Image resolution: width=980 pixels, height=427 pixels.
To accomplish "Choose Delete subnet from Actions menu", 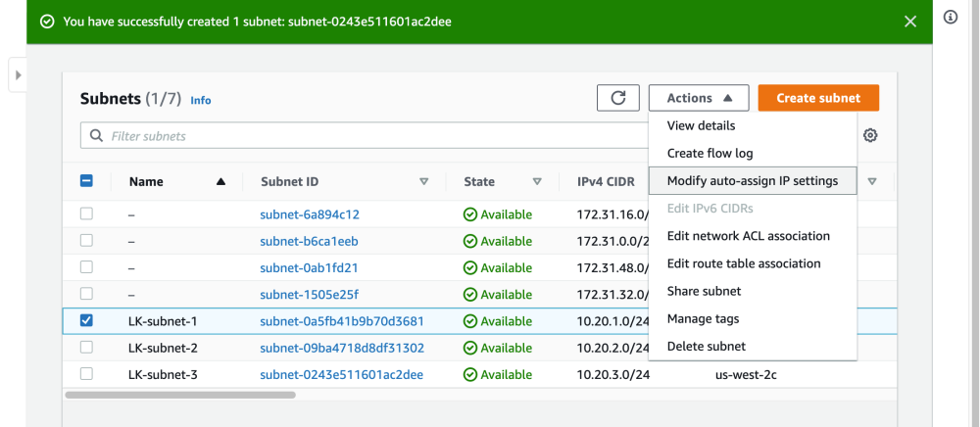I will [x=706, y=346].
